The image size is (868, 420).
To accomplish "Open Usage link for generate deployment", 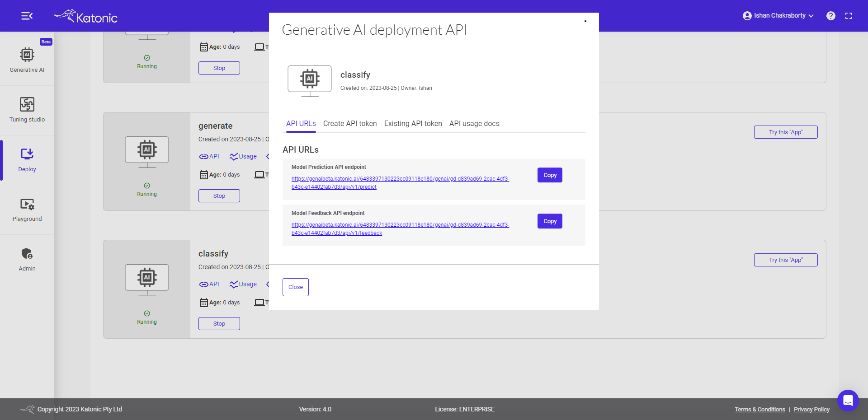I will tap(243, 157).
